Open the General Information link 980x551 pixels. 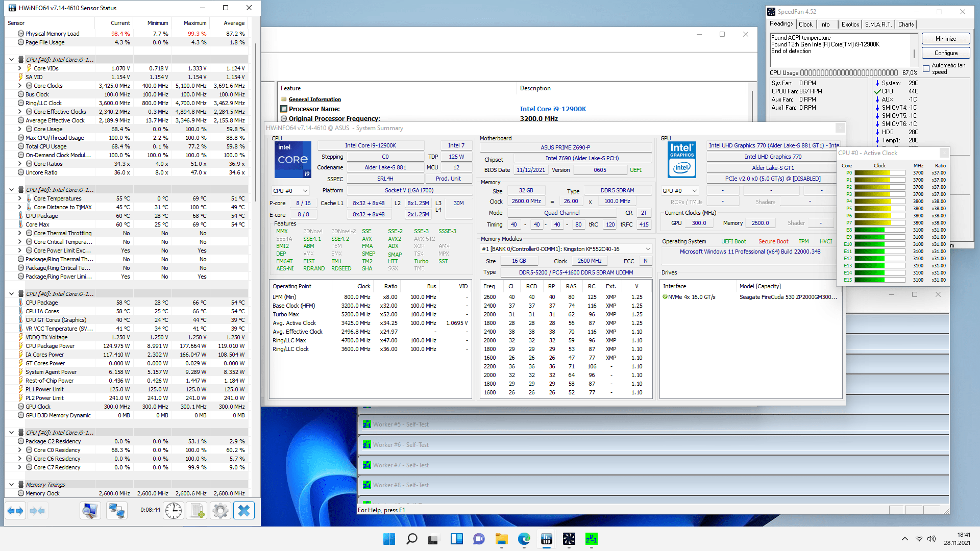point(314,99)
